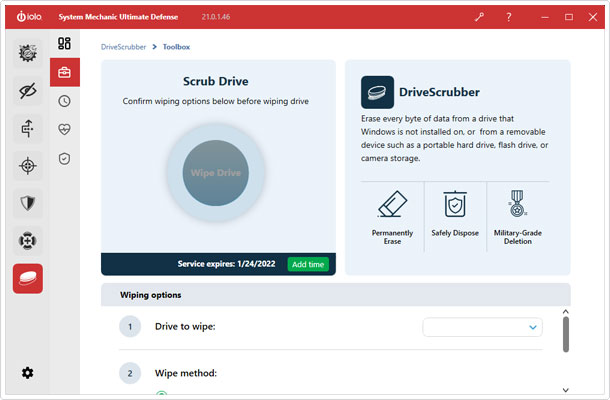Click the Toolbox breadcrumb link
The height and width of the screenshot is (400, 610).
point(176,47)
